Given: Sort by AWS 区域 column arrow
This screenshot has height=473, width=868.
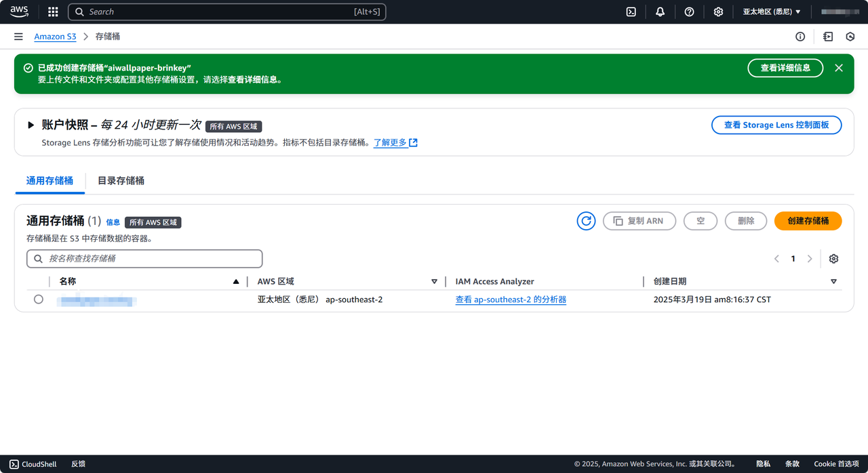Looking at the screenshot, I should (x=434, y=281).
